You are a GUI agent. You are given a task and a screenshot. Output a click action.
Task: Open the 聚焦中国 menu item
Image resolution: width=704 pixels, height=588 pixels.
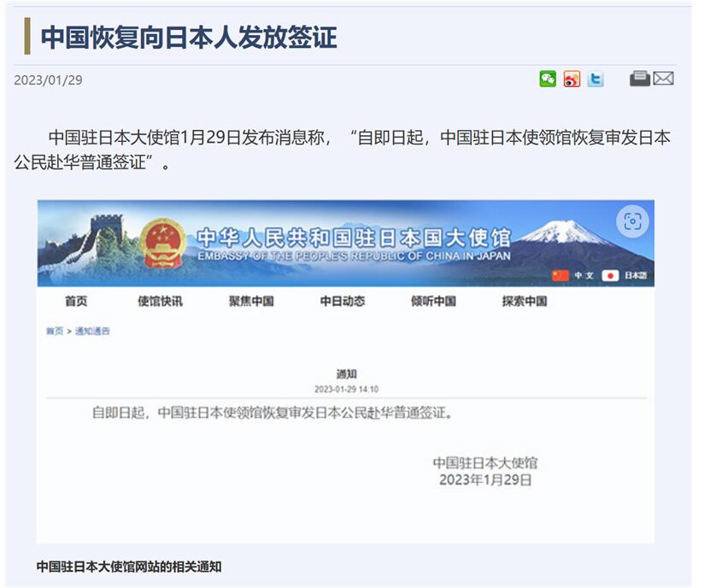point(251,301)
